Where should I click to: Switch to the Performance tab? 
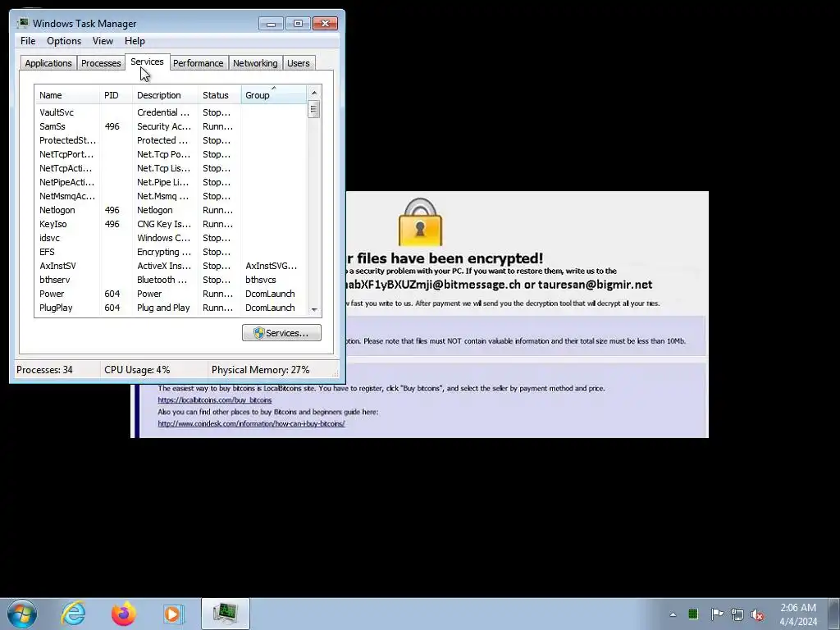tap(199, 63)
